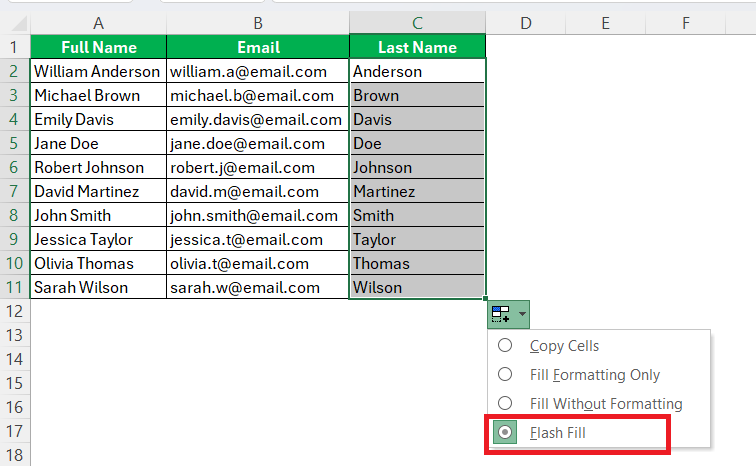The height and width of the screenshot is (466, 756).
Task: Select cell containing John Smith
Action: tap(98, 215)
